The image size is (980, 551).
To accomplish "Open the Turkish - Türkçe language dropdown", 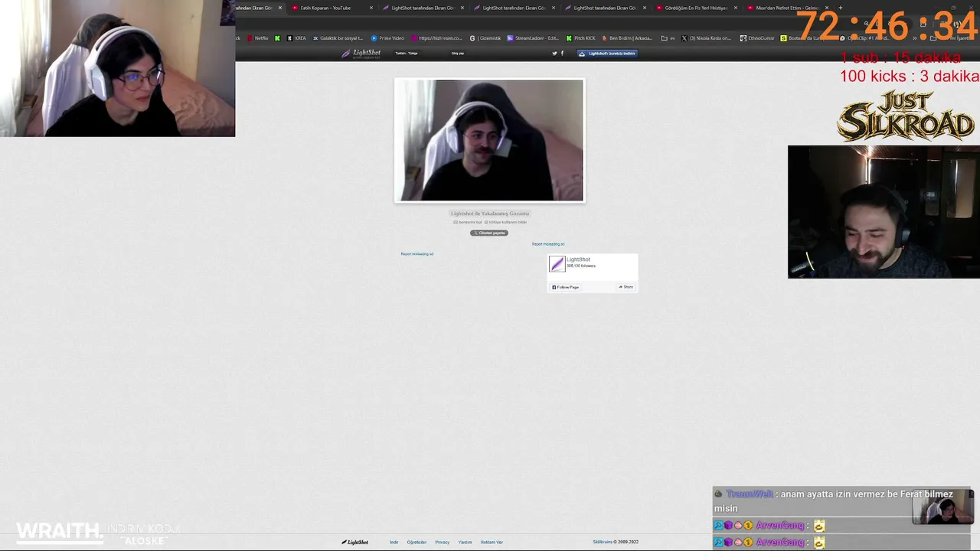I will coord(407,54).
